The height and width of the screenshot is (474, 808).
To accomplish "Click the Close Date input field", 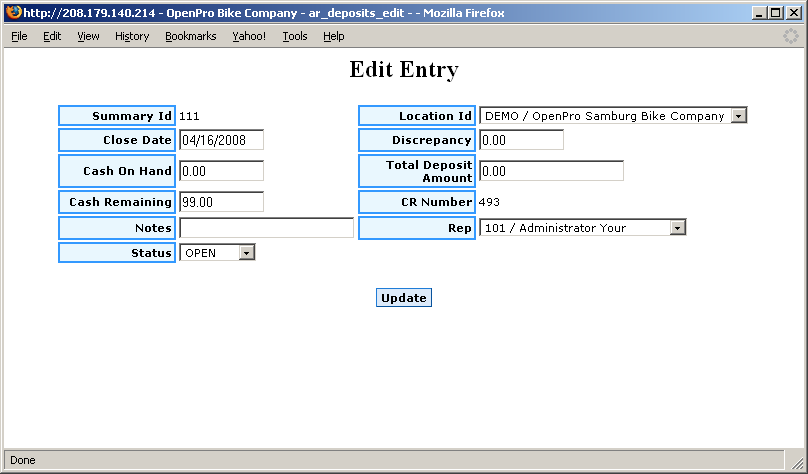I will 221,140.
